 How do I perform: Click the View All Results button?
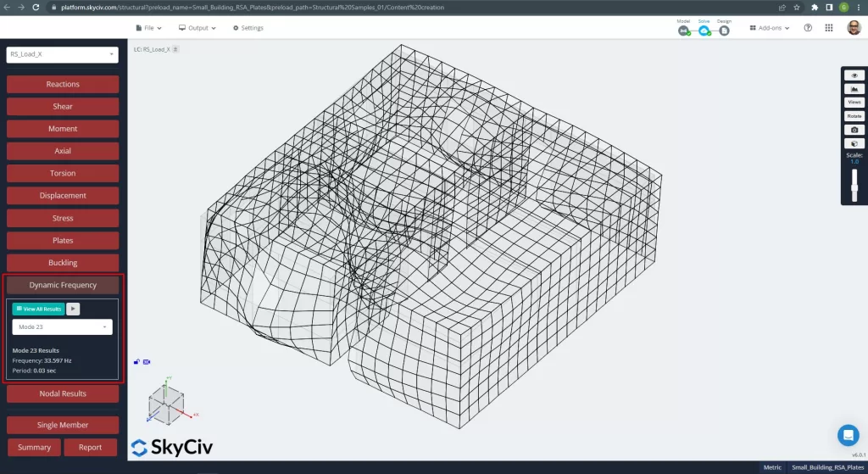tap(38, 309)
